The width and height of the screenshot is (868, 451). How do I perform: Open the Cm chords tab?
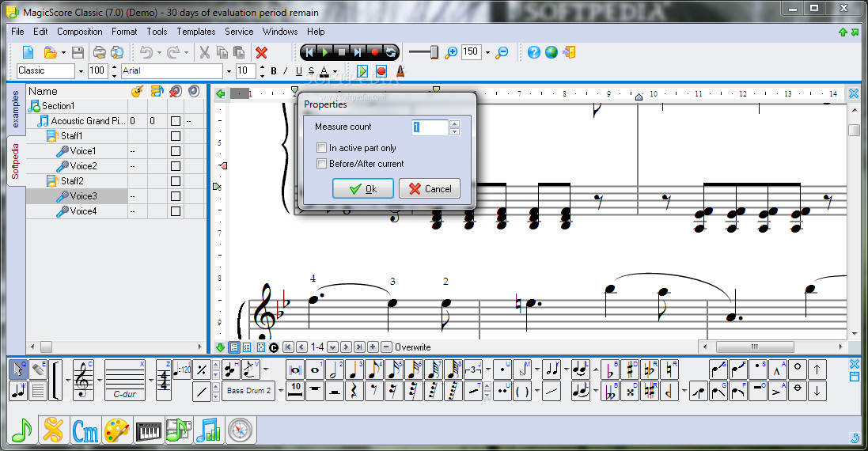pos(85,430)
